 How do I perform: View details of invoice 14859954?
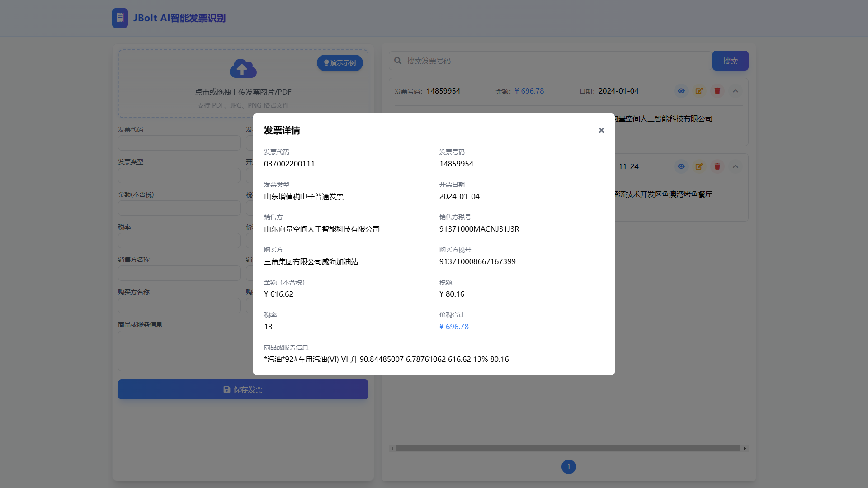681,91
